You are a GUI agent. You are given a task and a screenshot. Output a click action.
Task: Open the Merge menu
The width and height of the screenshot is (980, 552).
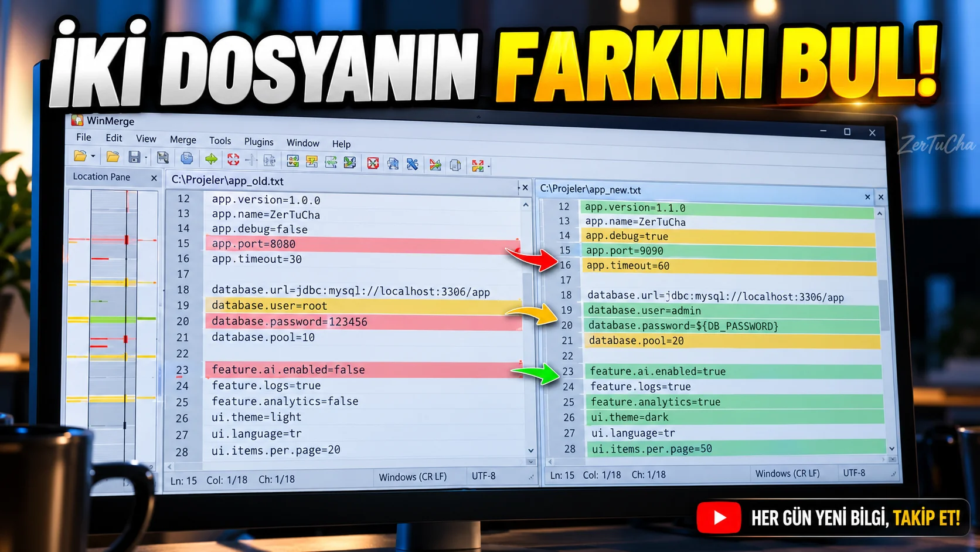pos(183,140)
